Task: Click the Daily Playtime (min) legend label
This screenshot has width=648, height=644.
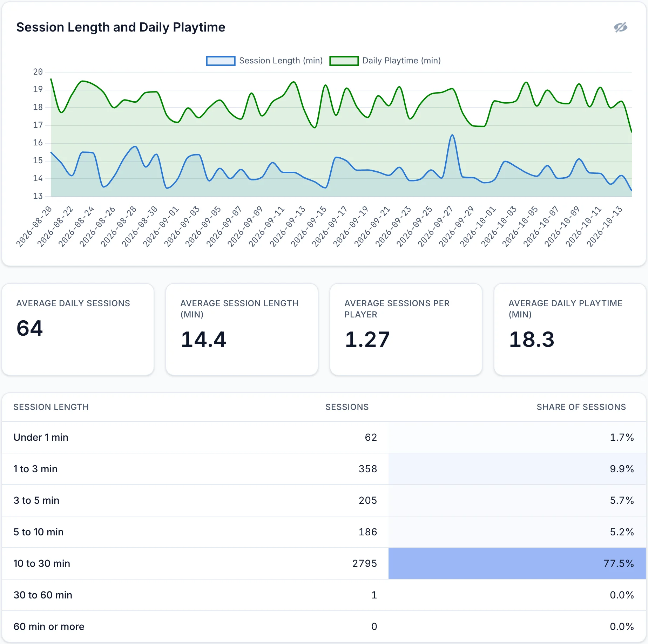Action: click(x=401, y=61)
